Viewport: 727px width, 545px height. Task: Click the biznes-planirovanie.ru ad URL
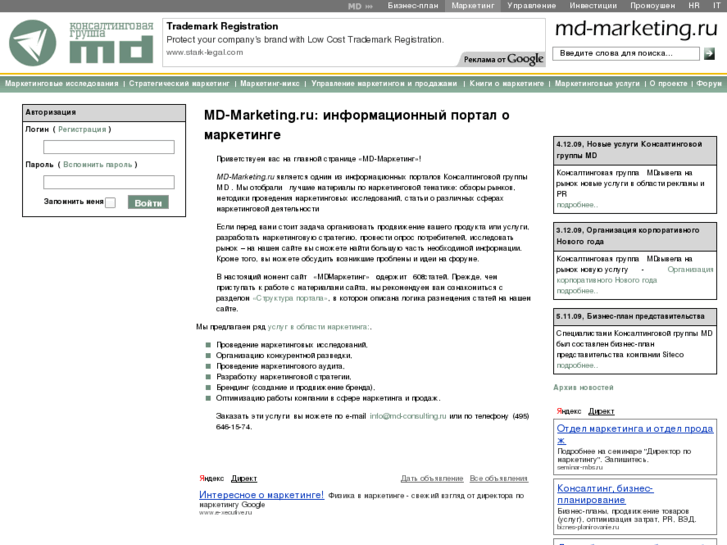point(588,527)
